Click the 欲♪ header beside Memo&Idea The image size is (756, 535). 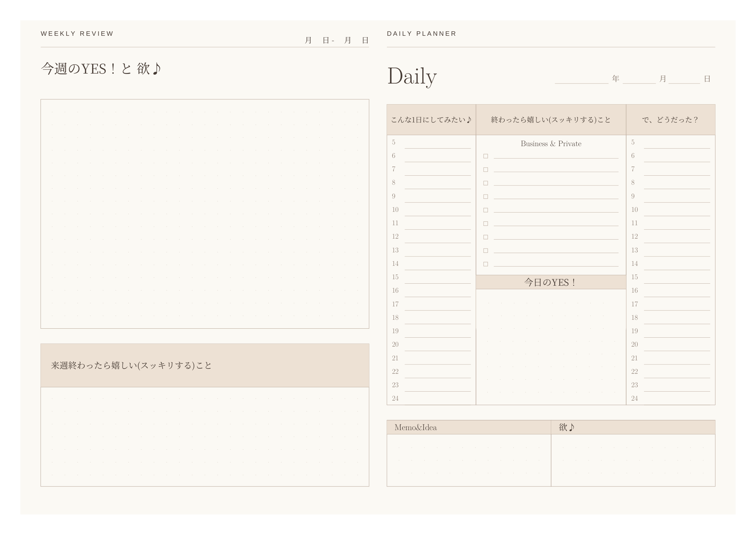click(x=633, y=427)
